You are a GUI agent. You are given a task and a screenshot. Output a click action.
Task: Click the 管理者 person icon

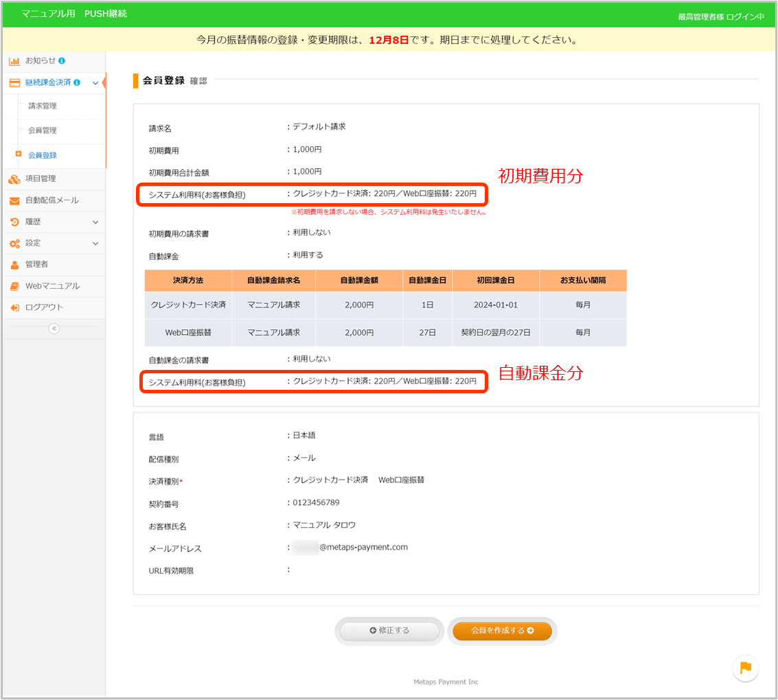(14, 264)
